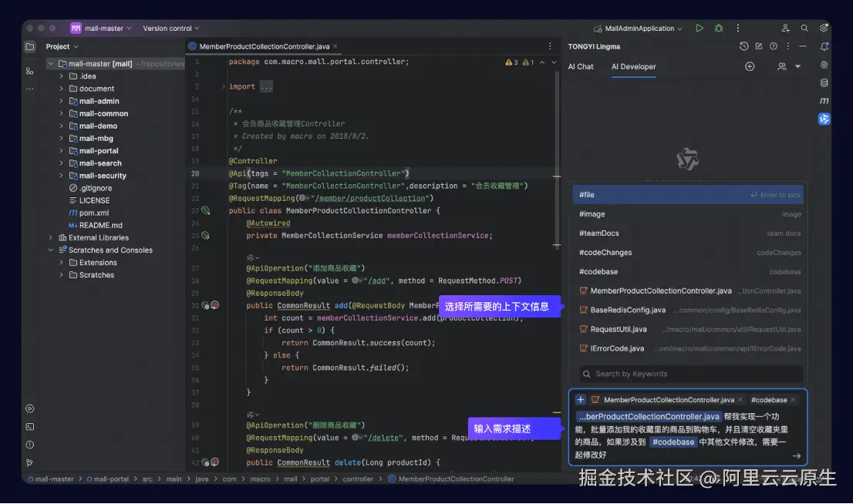Expand the mall-admin module
The width and height of the screenshot is (853, 504).
coord(61,101)
